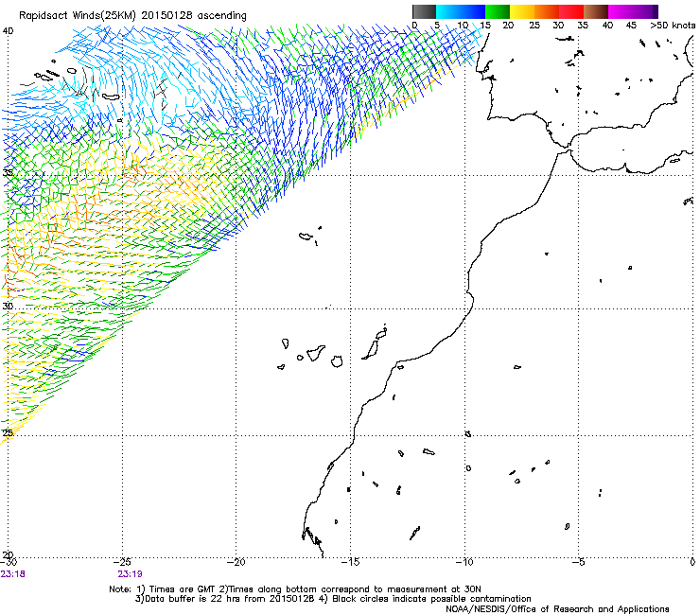Image resolution: width=700 pixels, height=615 pixels.
Task: Click the '>50 knots' legend label
Action: [x=673, y=26]
